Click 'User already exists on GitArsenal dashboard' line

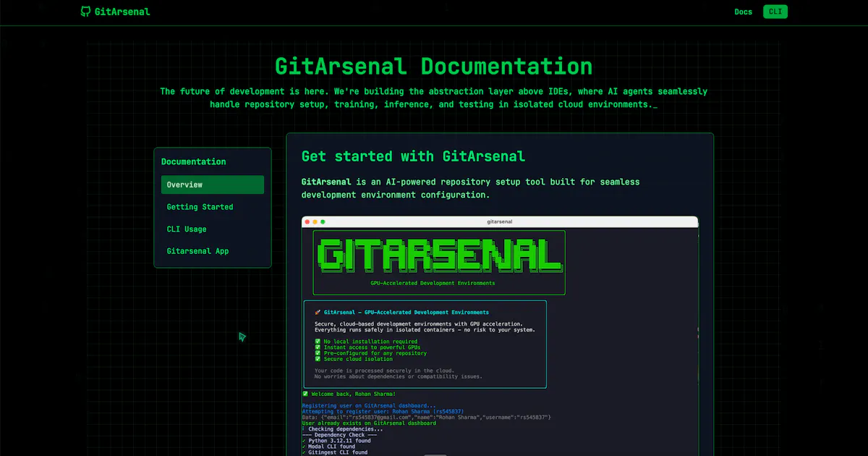pyautogui.click(x=369, y=423)
